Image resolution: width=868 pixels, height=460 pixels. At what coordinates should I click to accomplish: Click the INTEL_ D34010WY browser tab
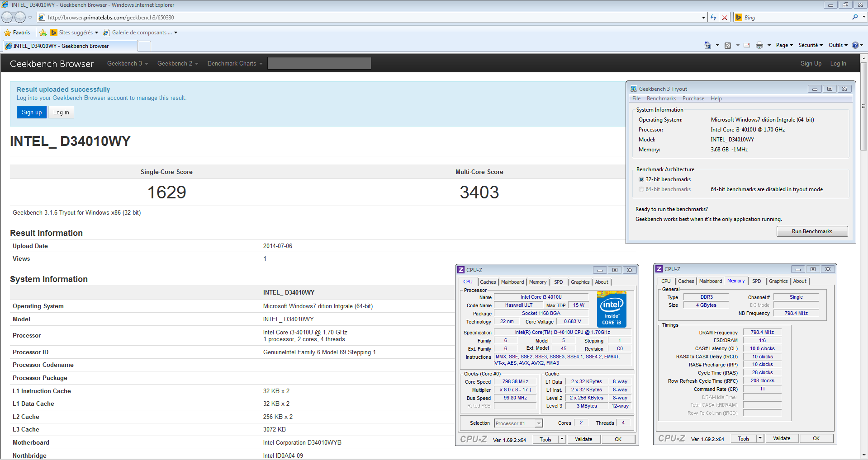(x=70, y=46)
